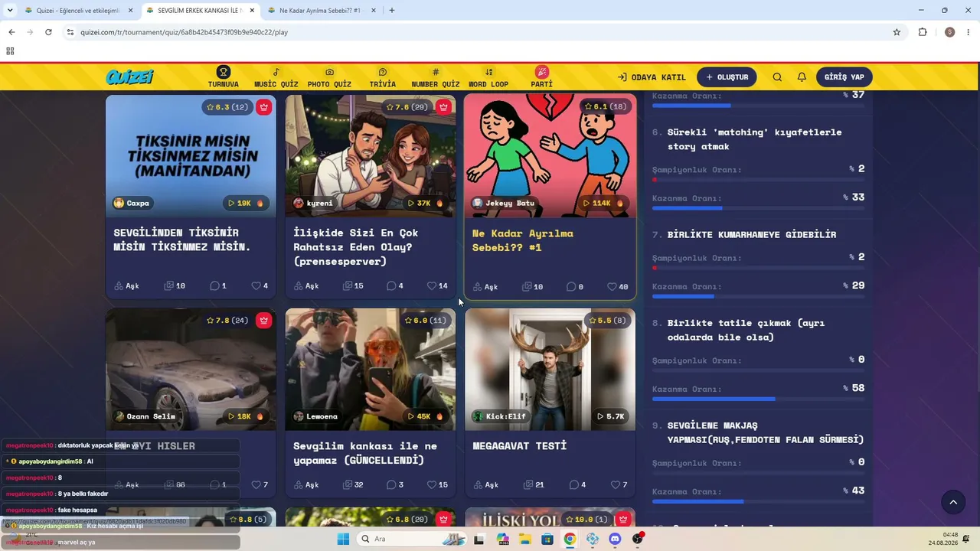Open the 'MEGAGAVAT TESTİ' quiz title
Screen dimensions: 980x551
click(520, 445)
